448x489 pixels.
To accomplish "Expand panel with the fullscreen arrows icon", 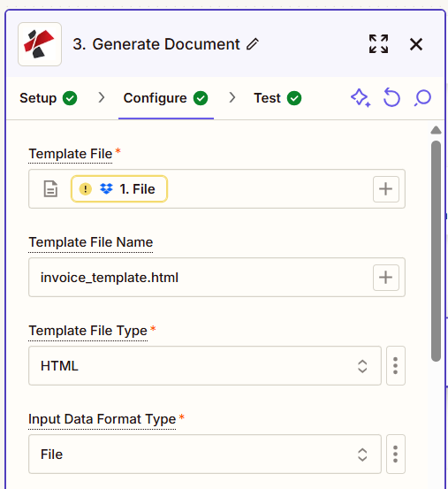I will point(378,44).
